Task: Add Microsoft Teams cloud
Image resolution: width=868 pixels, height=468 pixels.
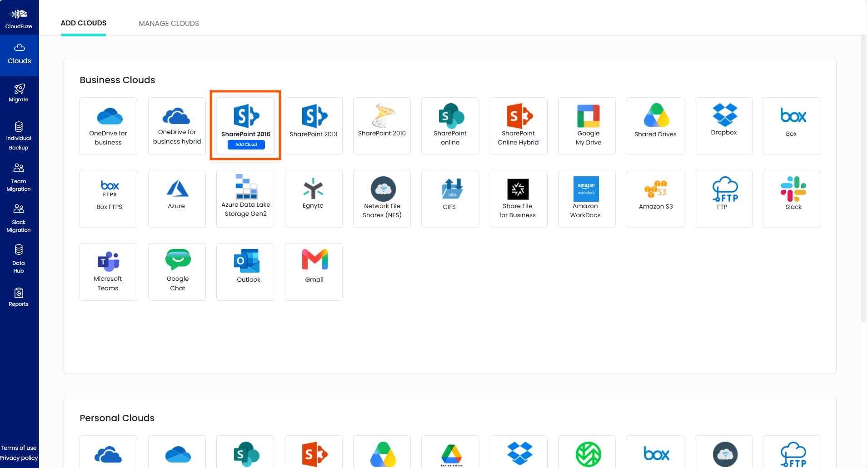Action: point(108,272)
